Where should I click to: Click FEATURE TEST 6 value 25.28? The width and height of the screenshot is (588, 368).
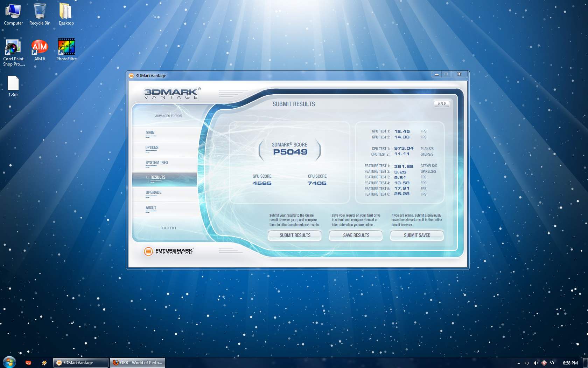402,194
